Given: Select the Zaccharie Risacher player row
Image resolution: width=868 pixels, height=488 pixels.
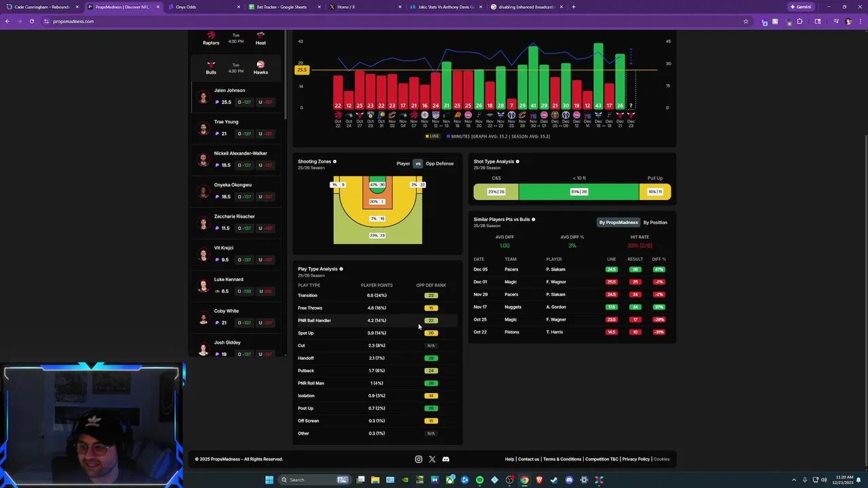Looking at the screenshot, I should (x=236, y=222).
